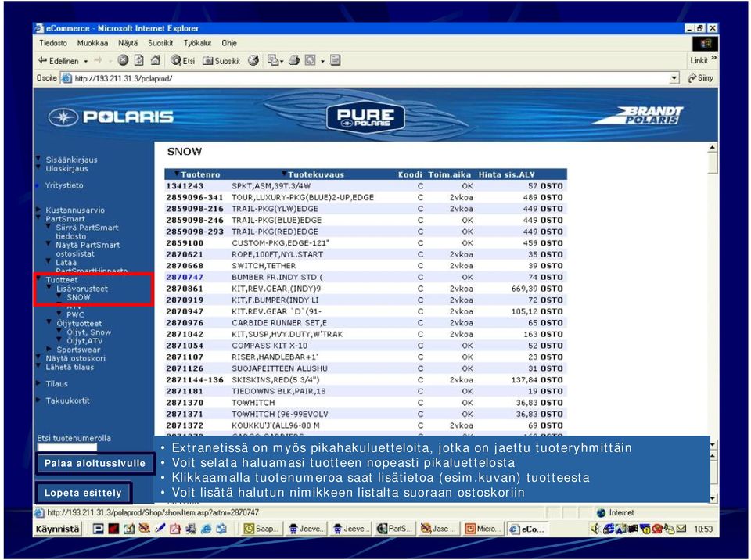Screen dimensions: 751x560
Task: Open the Käynnistä start button
Action: 57,529
